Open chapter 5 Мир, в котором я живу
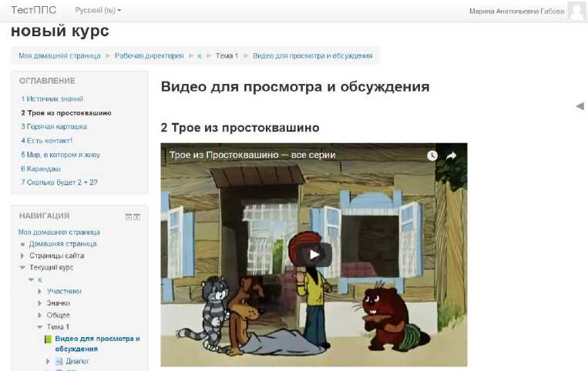The width and height of the screenshot is (588, 371). [60, 155]
